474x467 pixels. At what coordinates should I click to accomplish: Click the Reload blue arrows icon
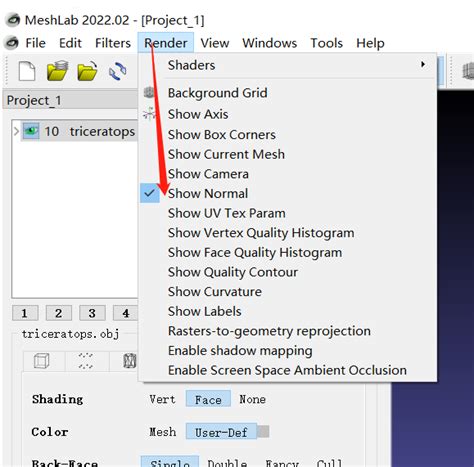[117, 71]
